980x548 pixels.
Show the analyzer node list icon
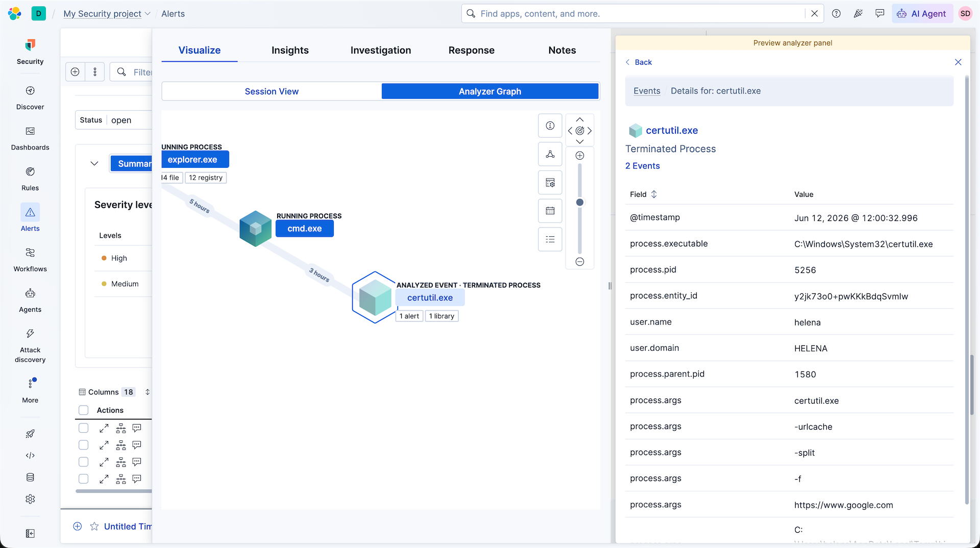tap(550, 239)
